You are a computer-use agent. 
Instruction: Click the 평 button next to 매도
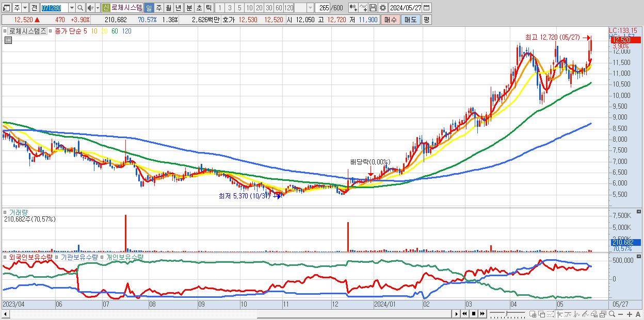426,20
